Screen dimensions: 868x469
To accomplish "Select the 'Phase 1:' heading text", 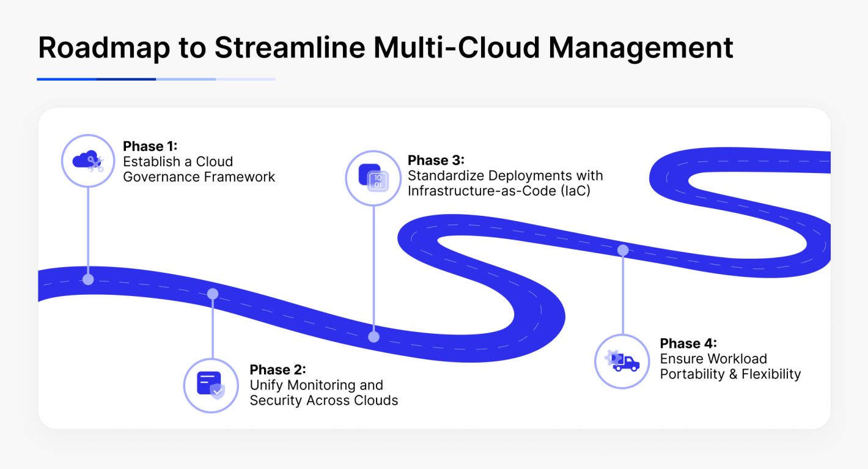I will [150, 147].
